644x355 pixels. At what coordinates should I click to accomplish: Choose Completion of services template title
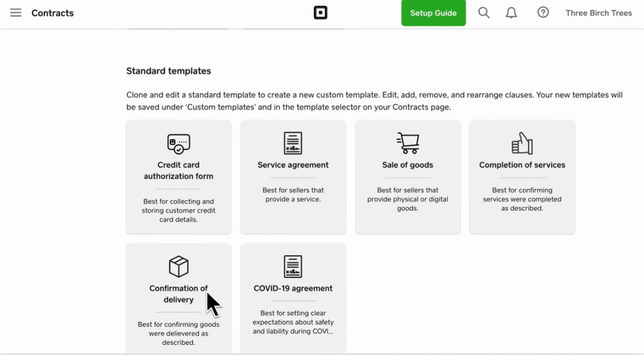pos(522,165)
